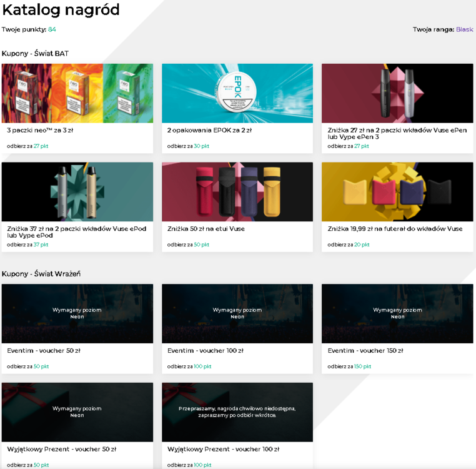Open the Vuse futerał pouches image

pos(397,192)
